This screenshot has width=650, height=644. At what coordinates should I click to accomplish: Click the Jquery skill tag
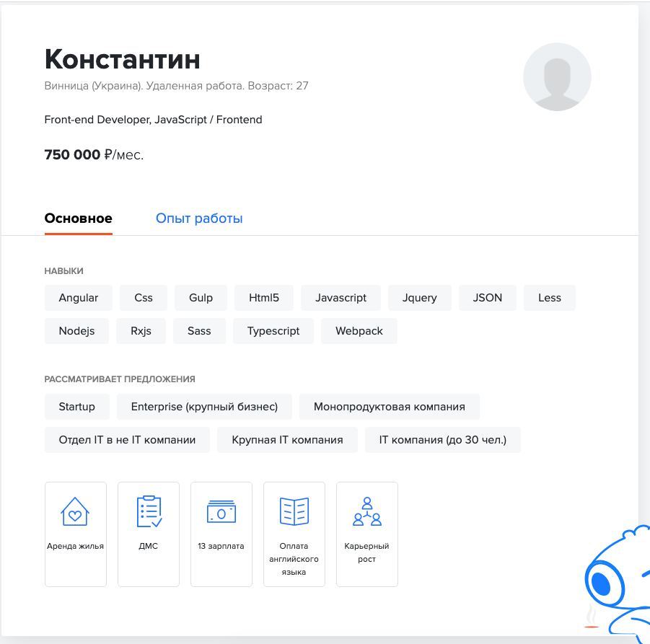(420, 298)
